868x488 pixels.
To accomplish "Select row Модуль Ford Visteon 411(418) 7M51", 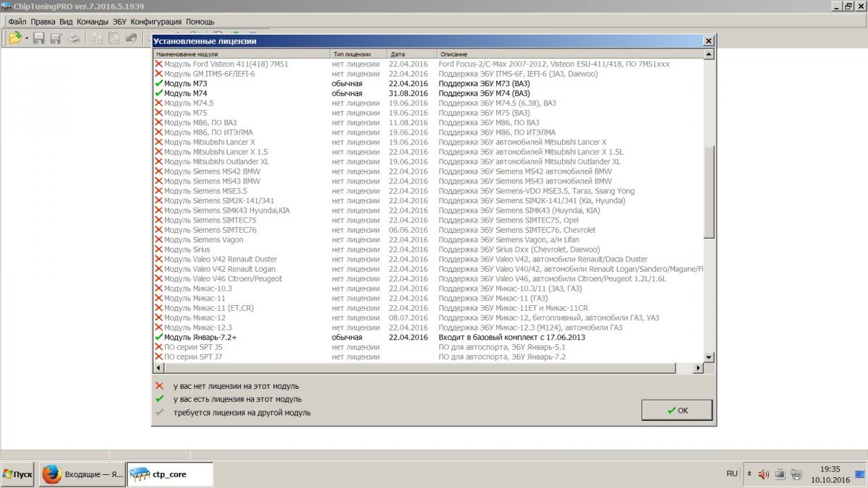I will [x=428, y=64].
